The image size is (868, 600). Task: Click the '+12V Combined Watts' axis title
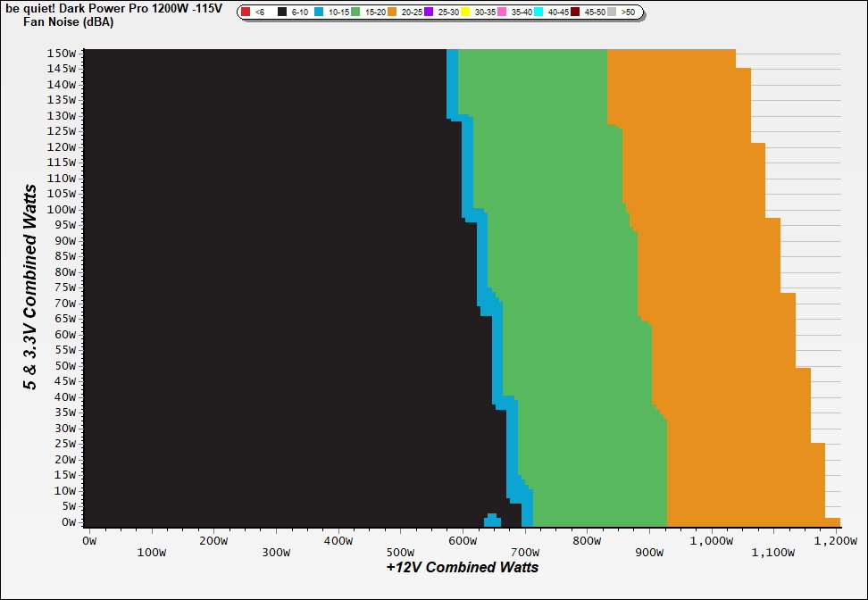tap(463, 567)
